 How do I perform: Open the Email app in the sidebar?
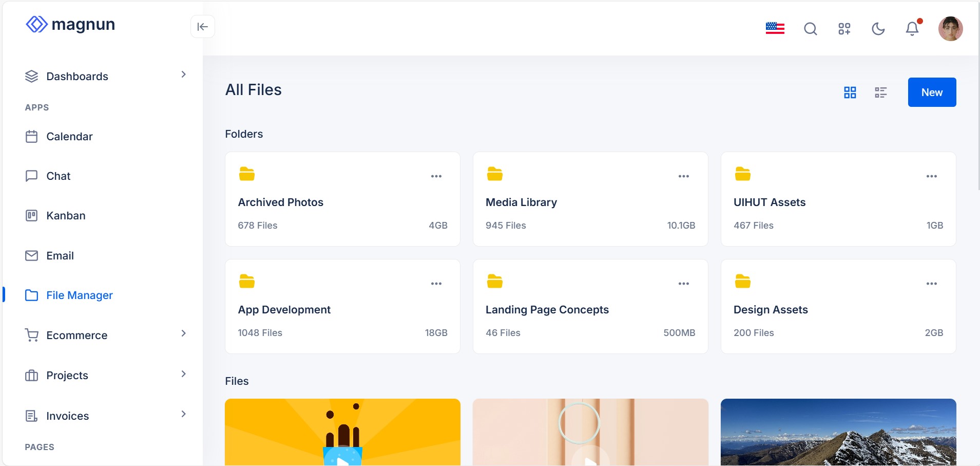tap(60, 255)
